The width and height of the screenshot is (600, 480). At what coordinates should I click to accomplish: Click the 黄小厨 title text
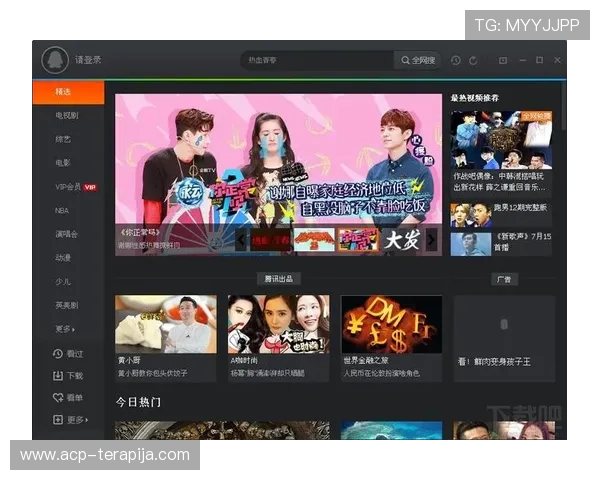129,360
